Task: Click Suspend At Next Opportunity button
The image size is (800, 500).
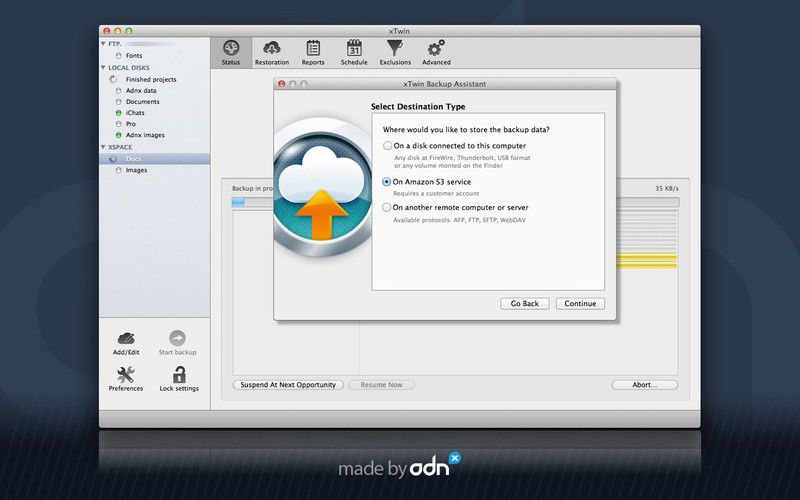Action: (288, 385)
